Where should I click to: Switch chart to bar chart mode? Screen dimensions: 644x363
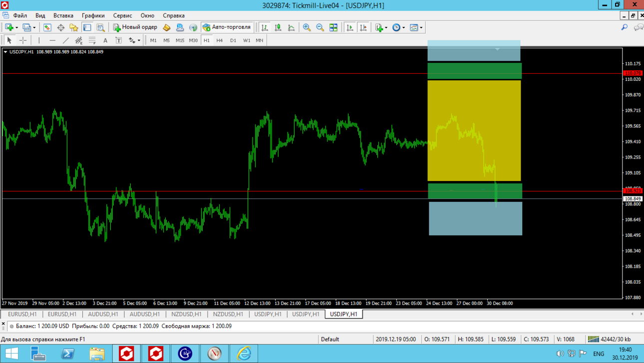tap(265, 27)
